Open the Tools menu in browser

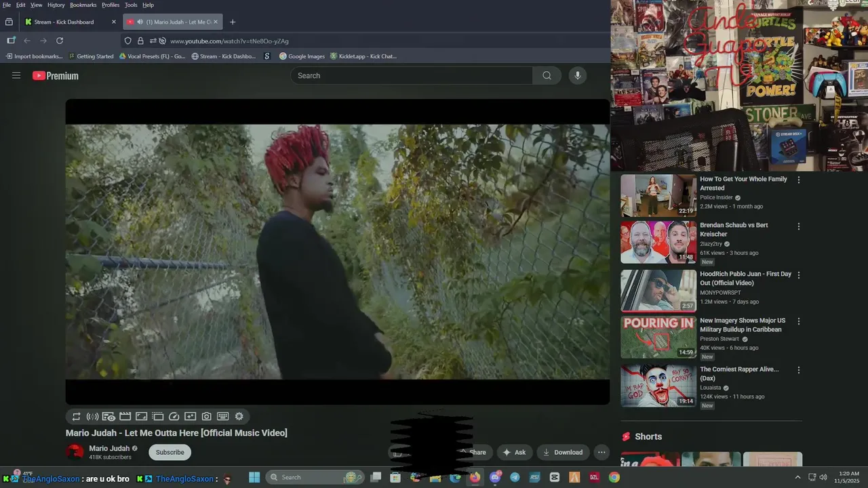tap(131, 5)
